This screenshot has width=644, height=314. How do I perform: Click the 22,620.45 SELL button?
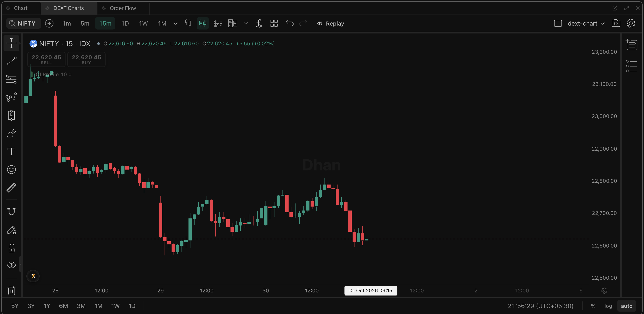click(46, 59)
